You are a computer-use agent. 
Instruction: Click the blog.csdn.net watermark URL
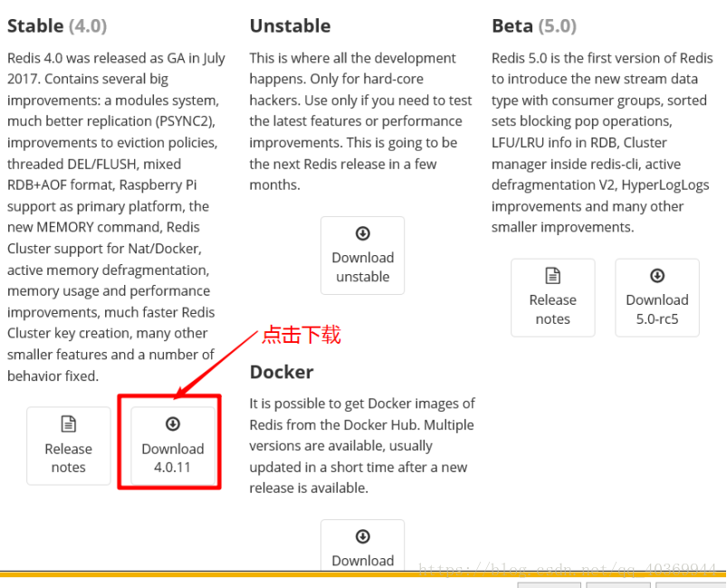point(568,568)
